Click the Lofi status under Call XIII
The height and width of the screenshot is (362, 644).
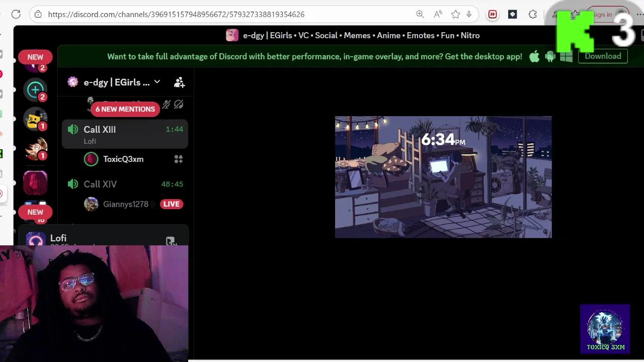(90, 141)
